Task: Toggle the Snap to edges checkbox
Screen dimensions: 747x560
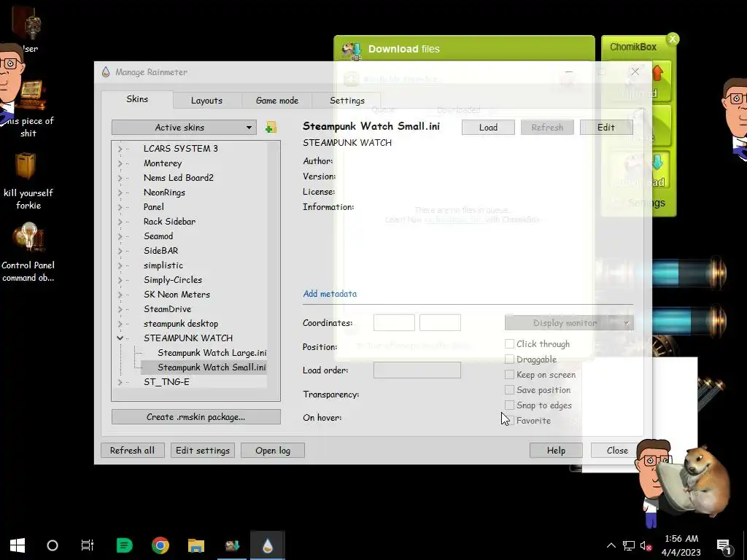Action: click(x=509, y=405)
